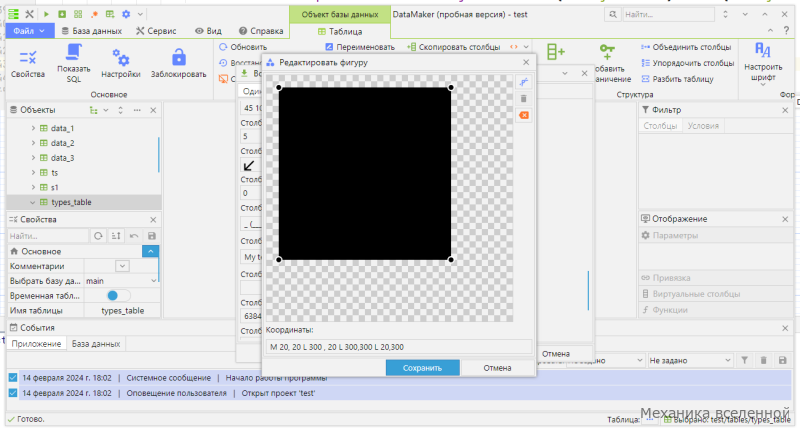
Task: Click Переименовать in the ribbon
Action: click(x=360, y=47)
